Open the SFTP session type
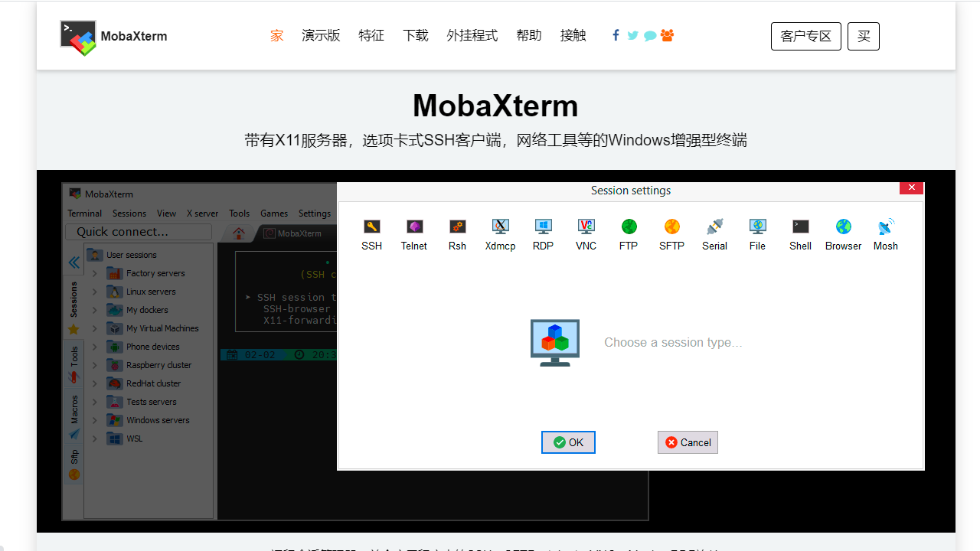This screenshot has width=980, height=551. click(x=671, y=233)
